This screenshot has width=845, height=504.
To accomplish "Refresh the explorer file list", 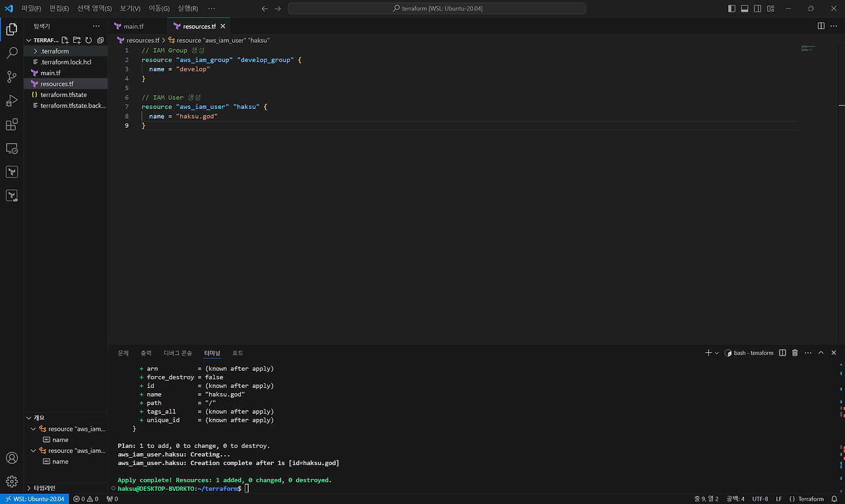I will tap(88, 40).
